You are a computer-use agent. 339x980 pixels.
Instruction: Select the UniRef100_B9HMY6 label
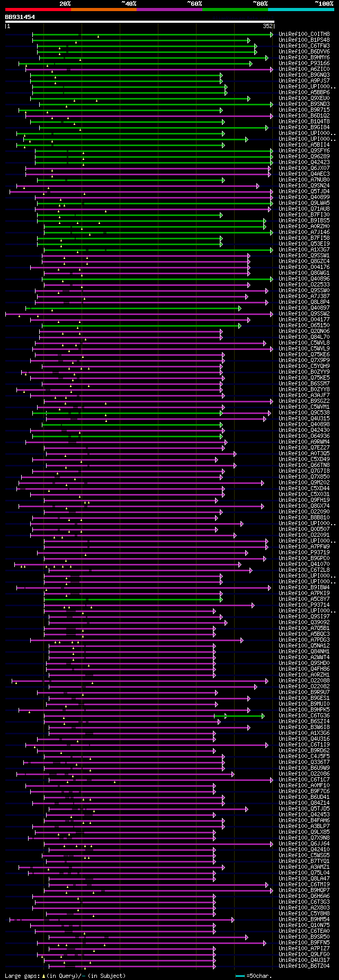click(304, 57)
